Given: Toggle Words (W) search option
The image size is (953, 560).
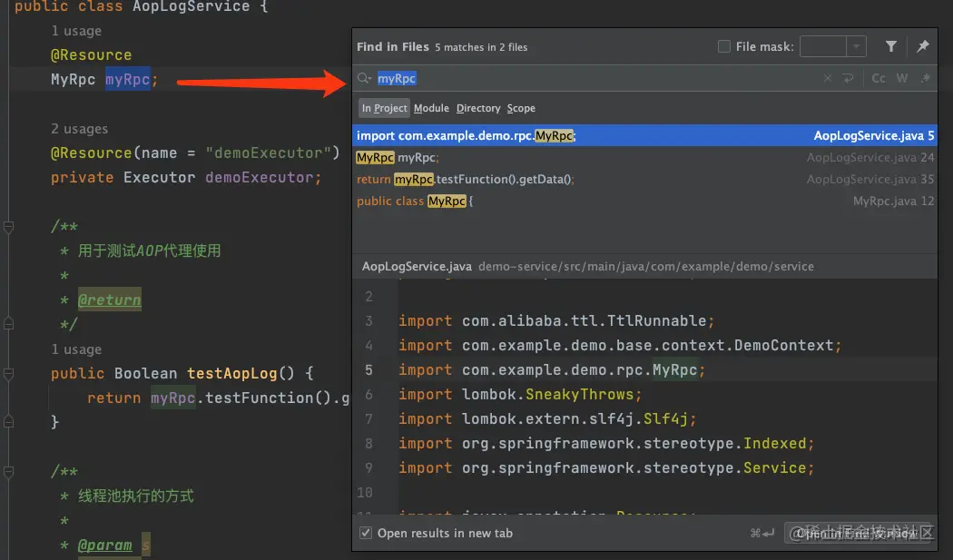Looking at the screenshot, I should click(902, 79).
